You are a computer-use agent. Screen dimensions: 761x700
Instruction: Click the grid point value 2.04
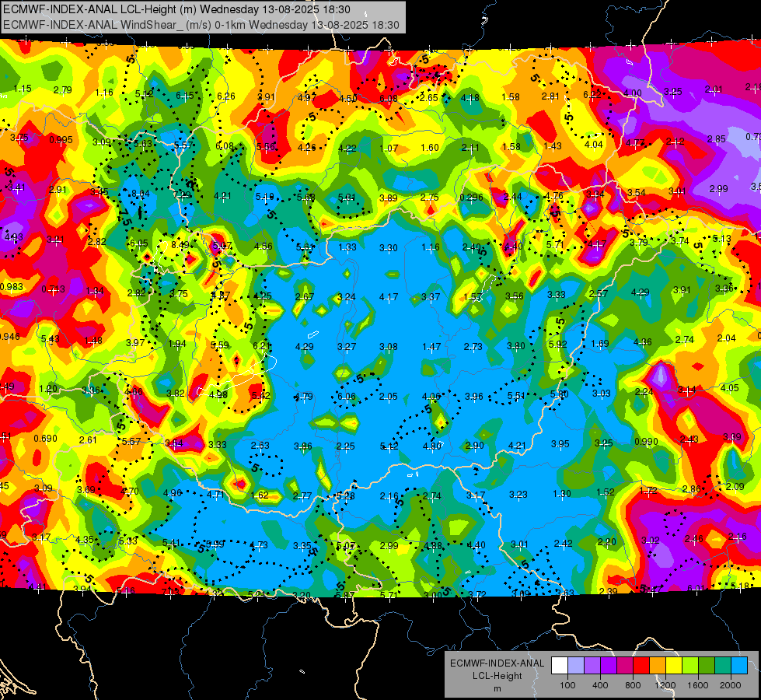point(727,338)
